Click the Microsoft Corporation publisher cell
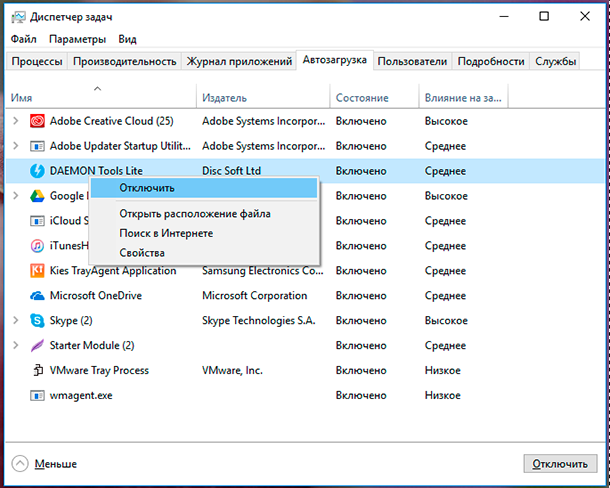Image resolution: width=610 pixels, height=488 pixels. coord(254,295)
